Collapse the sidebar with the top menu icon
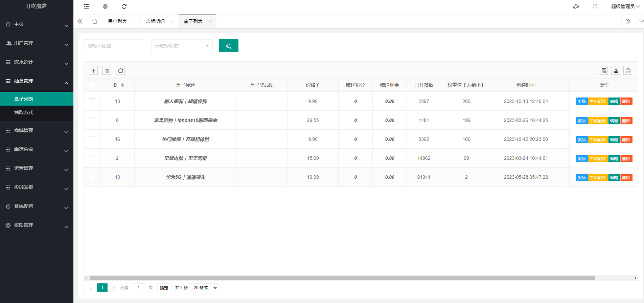The width and height of the screenshot is (644, 303). 86,6
